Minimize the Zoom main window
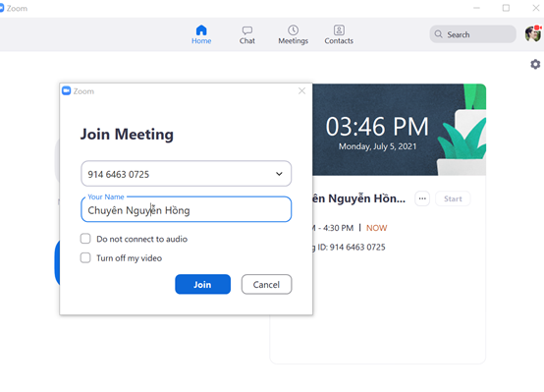This screenshot has width=544, height=392. [476, 8]
